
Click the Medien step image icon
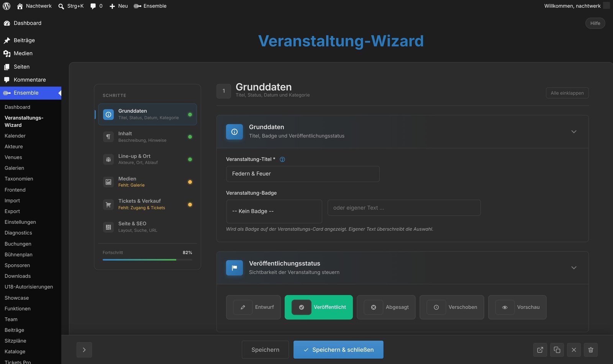(x=108, y=182)
